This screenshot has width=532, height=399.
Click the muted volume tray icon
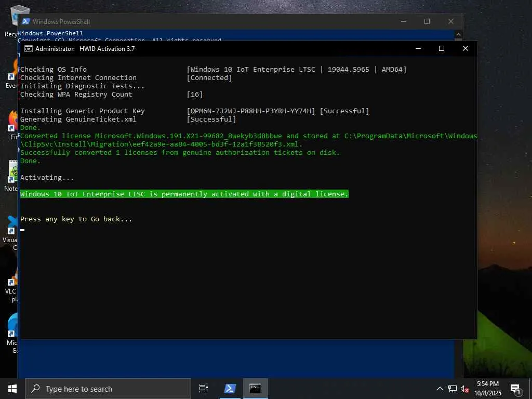tap(464, 389)
